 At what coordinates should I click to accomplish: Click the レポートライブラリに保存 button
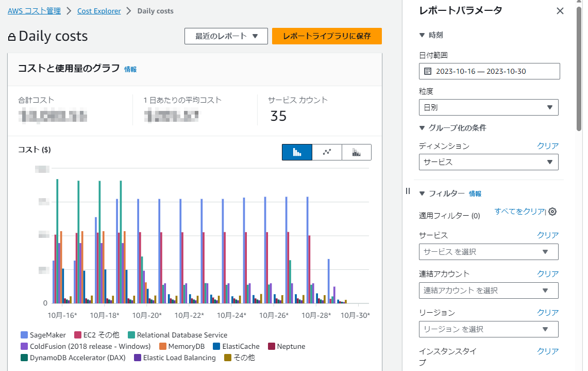click(327, 36)
